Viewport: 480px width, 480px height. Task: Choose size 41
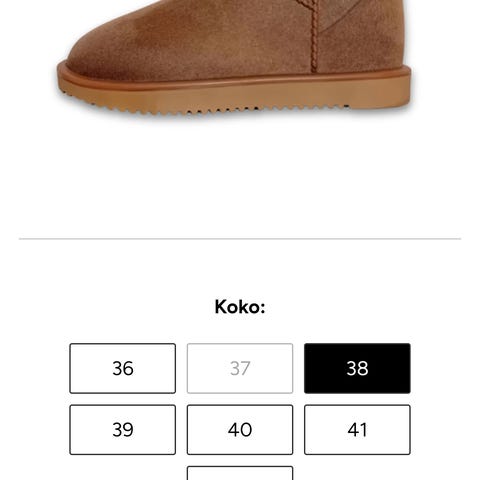pos(357,430)
